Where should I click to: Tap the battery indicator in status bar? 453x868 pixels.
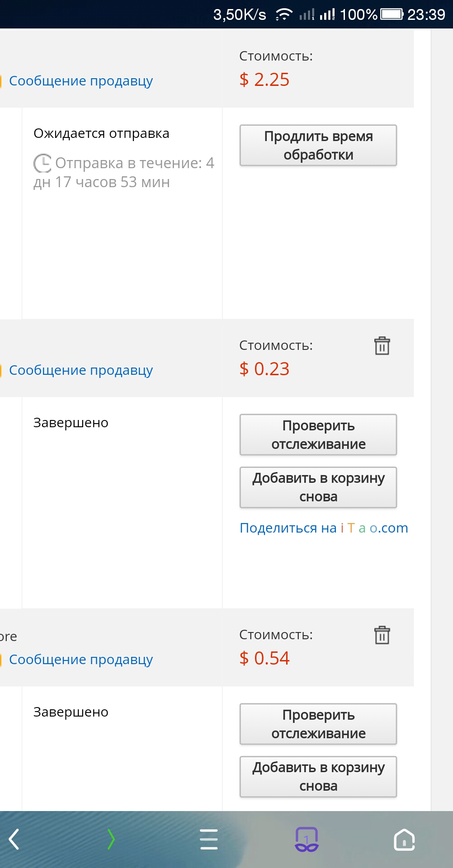(x=392, y=14)
